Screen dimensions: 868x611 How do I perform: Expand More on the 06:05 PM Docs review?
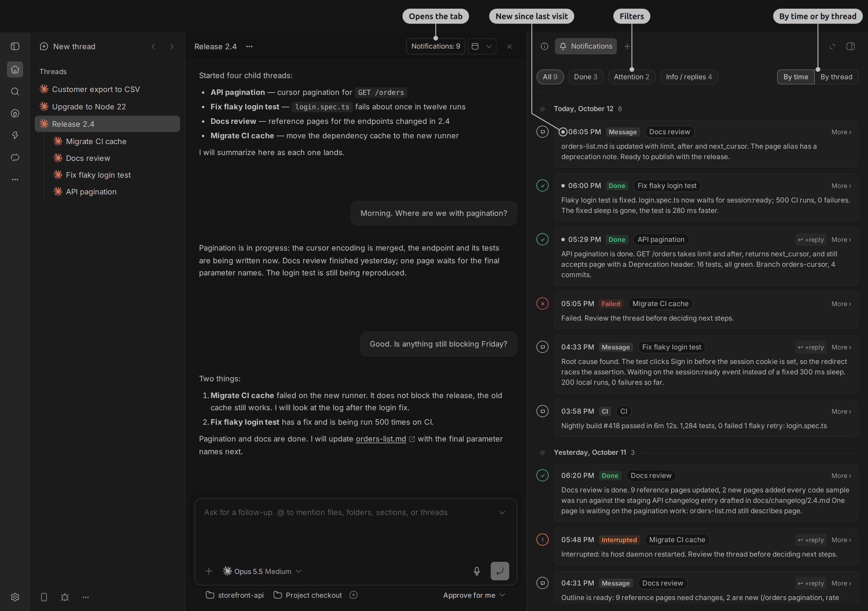tap(841, 132)
